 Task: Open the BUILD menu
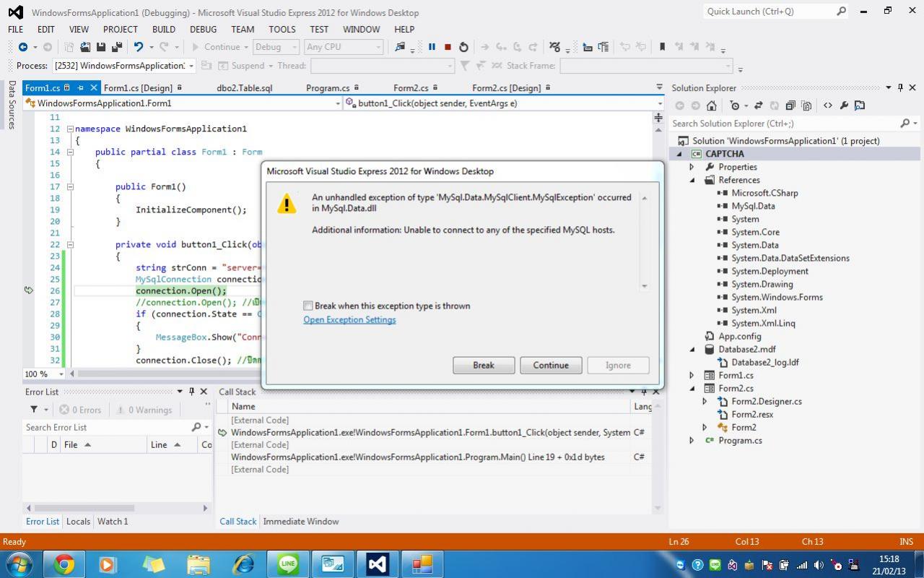click(164, 29)
